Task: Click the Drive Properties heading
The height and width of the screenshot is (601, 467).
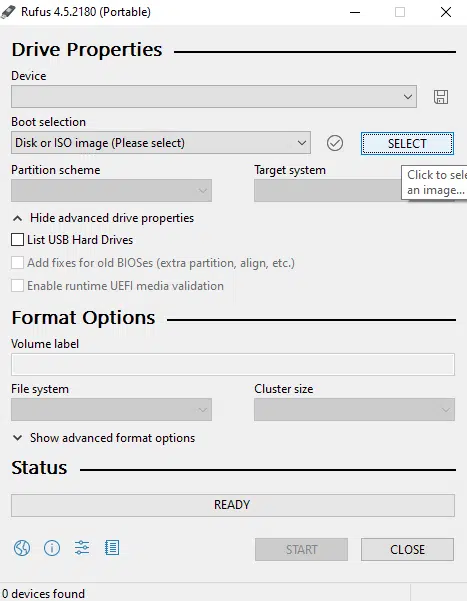Action: [87, 50]
